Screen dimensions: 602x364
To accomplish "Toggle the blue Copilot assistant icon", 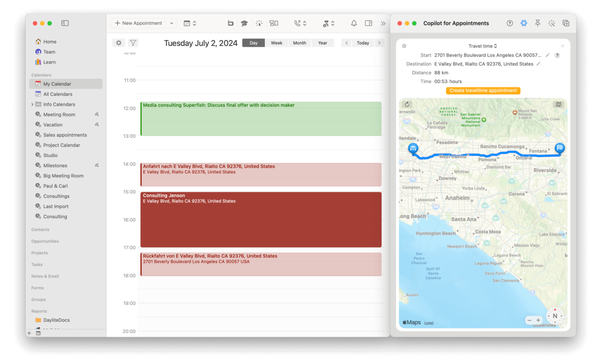I will [x=523, y=23].
